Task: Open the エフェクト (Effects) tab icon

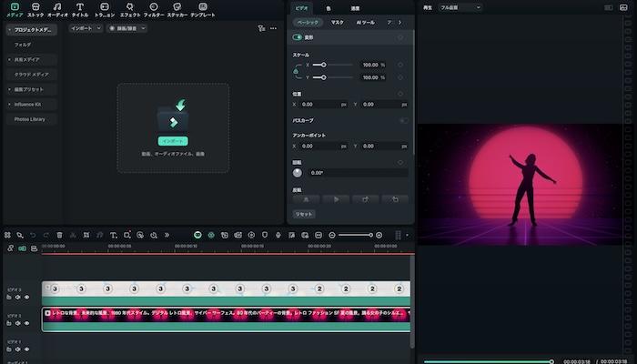Action: tap(130, 7)
